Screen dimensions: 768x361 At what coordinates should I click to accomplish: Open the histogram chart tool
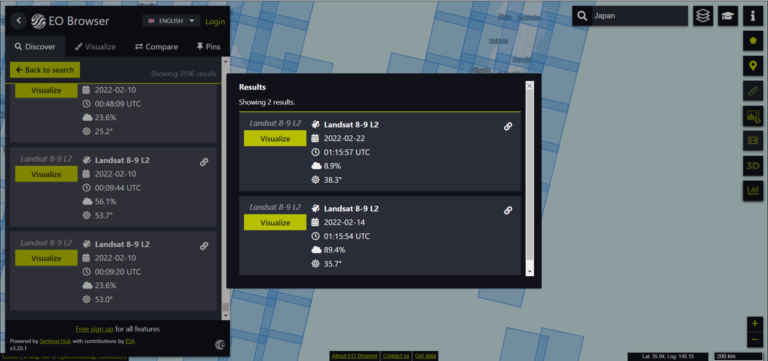point(753,190)
